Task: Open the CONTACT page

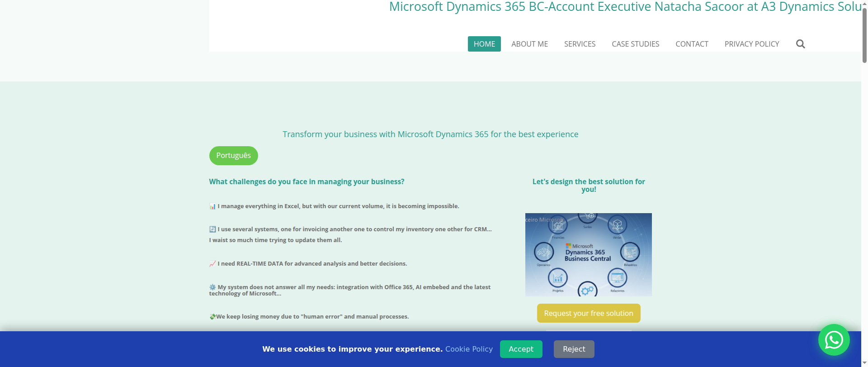Action: point(692,44)
